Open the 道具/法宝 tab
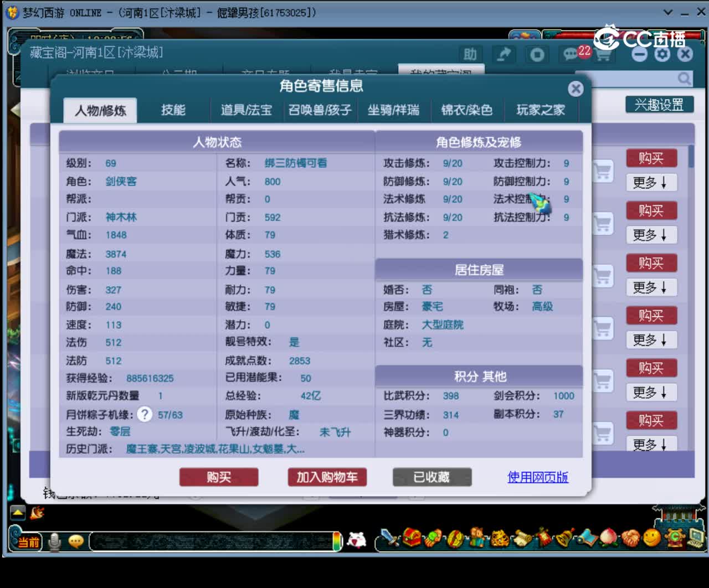 pos(246,110)
